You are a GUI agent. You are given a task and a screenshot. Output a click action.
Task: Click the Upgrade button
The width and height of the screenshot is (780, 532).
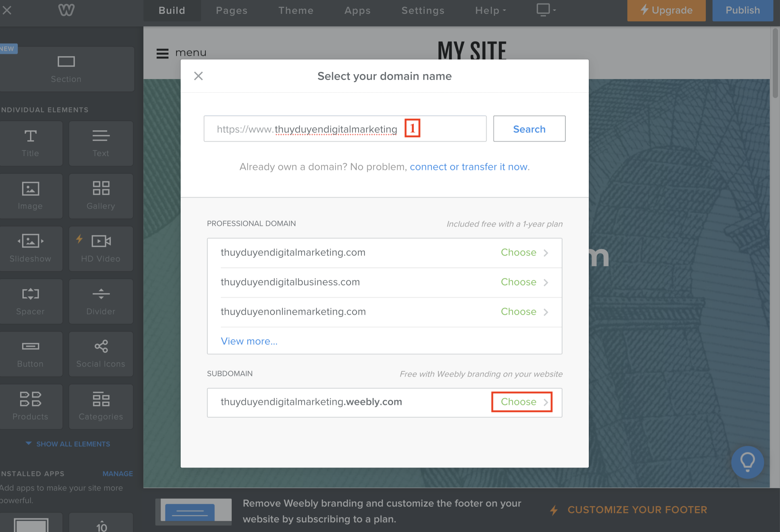pyautogui.click(x=666, y=11)
